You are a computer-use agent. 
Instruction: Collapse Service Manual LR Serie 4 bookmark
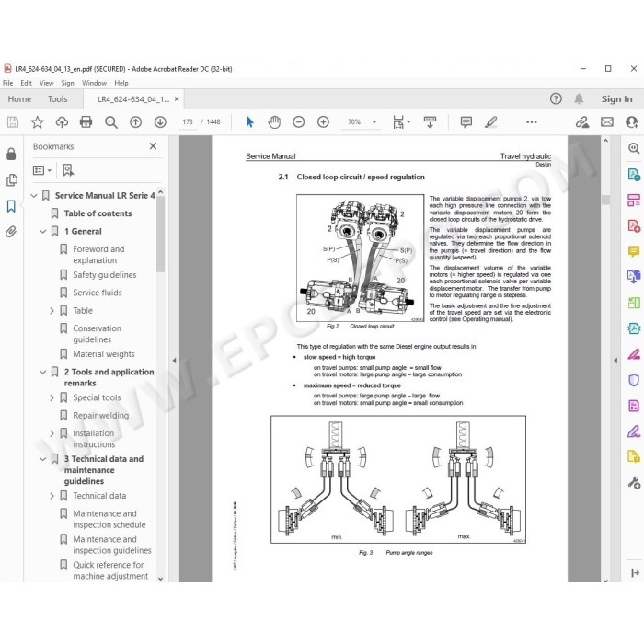coord(34,195)
